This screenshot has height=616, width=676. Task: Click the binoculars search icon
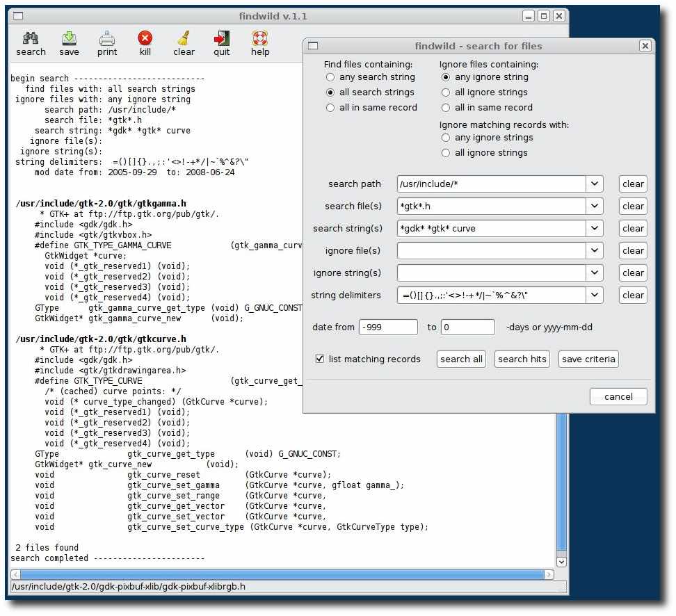pos(31,38)
